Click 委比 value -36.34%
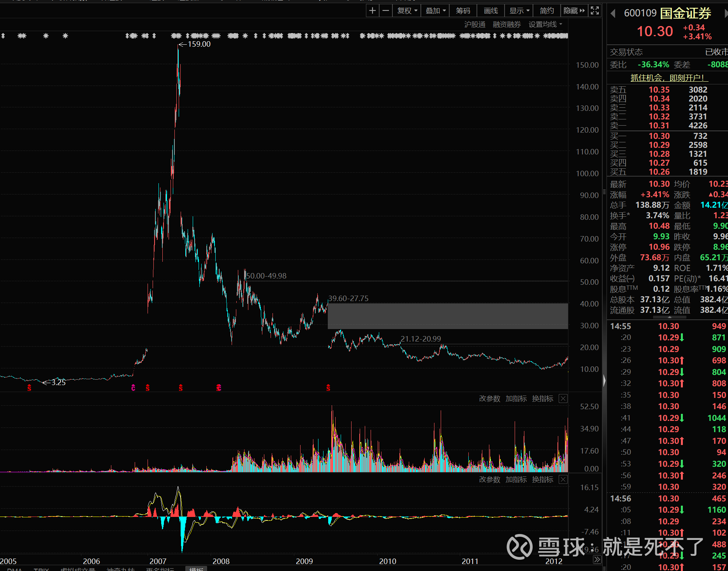Screen dimensions: 728x571 point(653,65)
